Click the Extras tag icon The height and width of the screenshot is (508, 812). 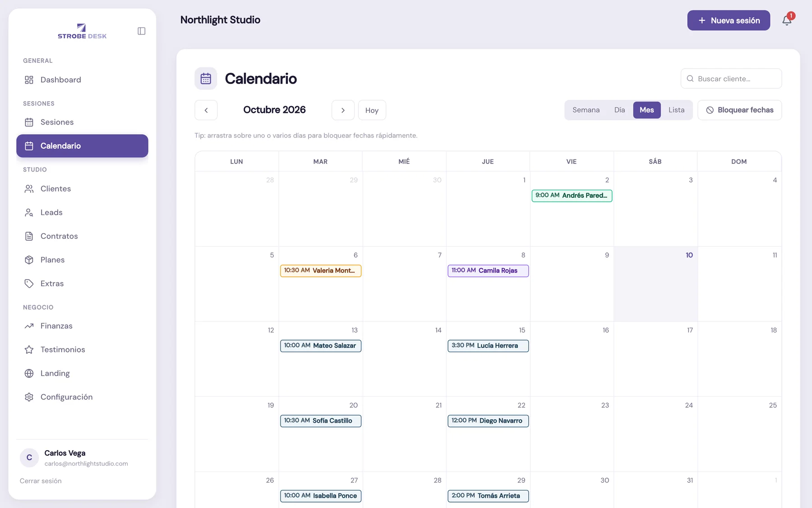[29, 284]
